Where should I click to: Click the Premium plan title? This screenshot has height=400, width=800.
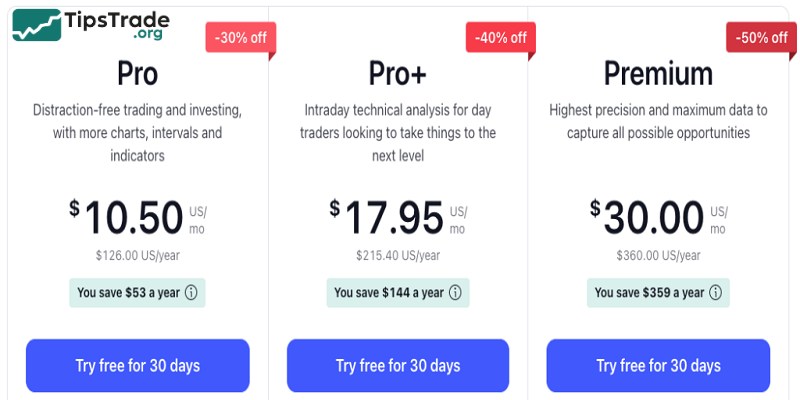click(658, 74)
